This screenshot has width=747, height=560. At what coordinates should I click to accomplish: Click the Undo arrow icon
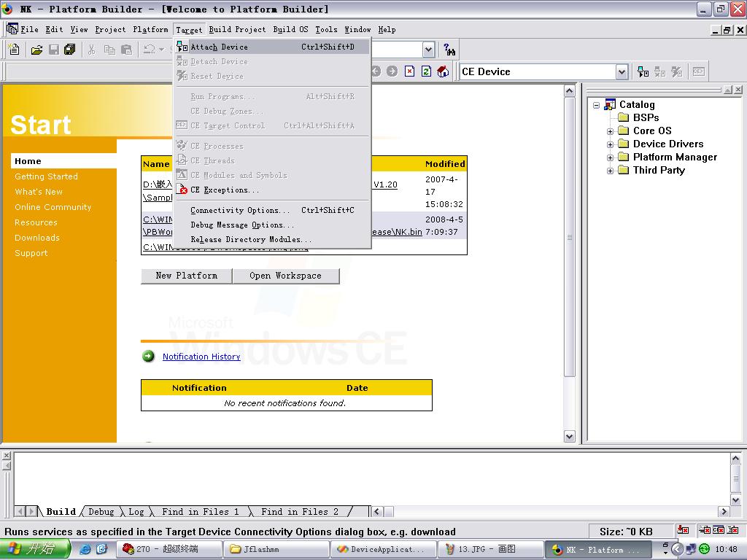click(x=149, y=50)
